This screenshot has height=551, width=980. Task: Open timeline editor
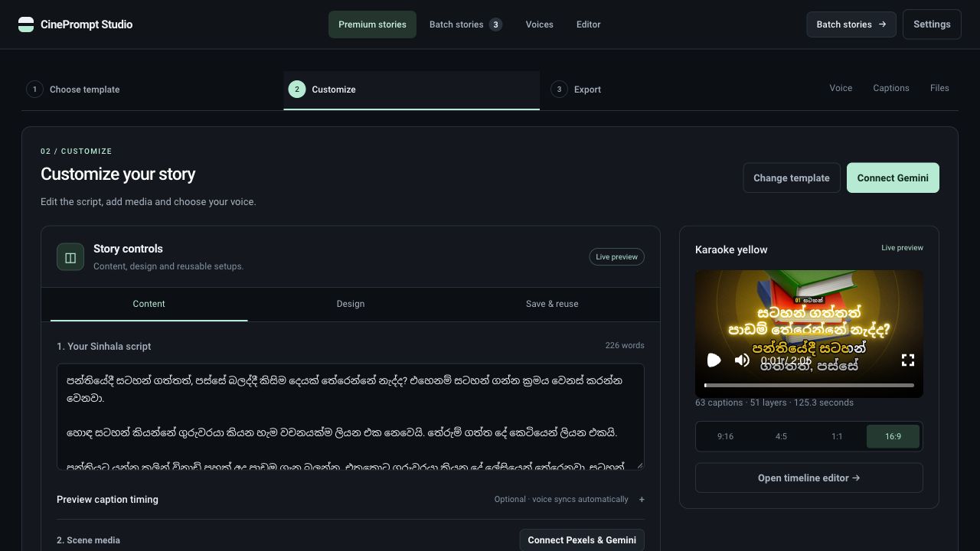809,478
